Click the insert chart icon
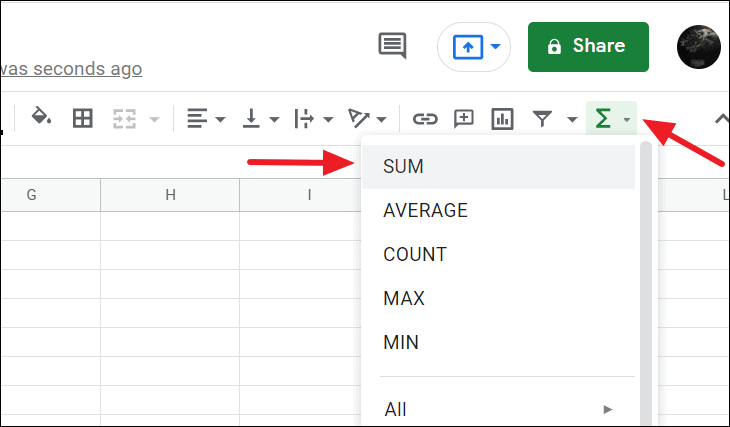730x427 pixels. coord(502,119)
